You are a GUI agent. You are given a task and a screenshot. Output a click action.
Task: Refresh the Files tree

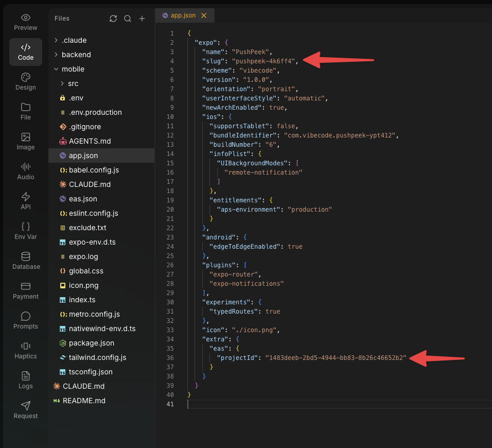[x=113, y=18]
